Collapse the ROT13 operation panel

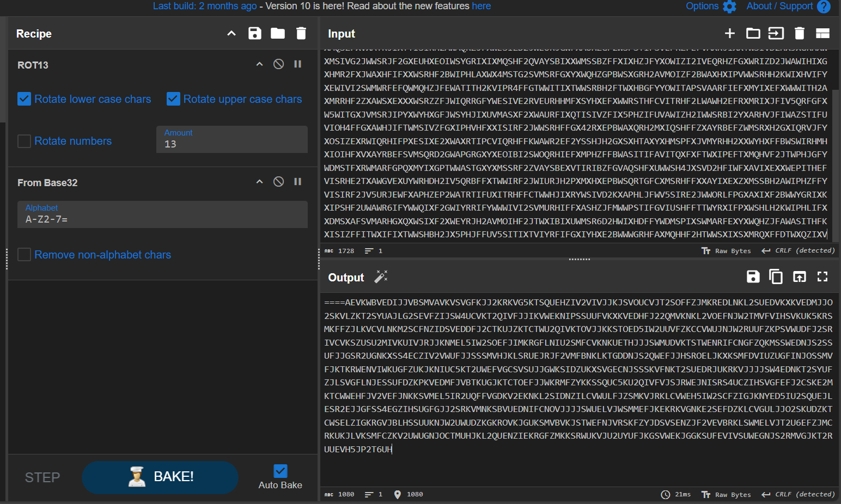[x=259, y=64]
